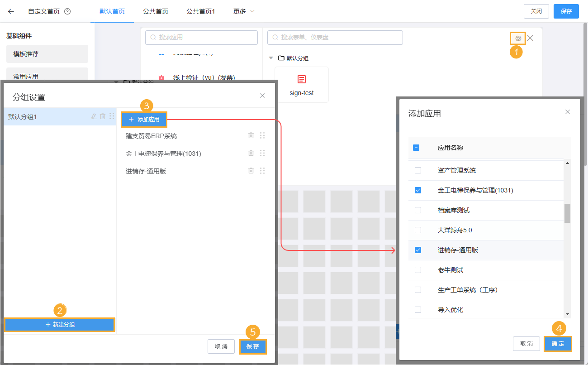Confirm with the 确定 button in 添加应用

point(558,344)
